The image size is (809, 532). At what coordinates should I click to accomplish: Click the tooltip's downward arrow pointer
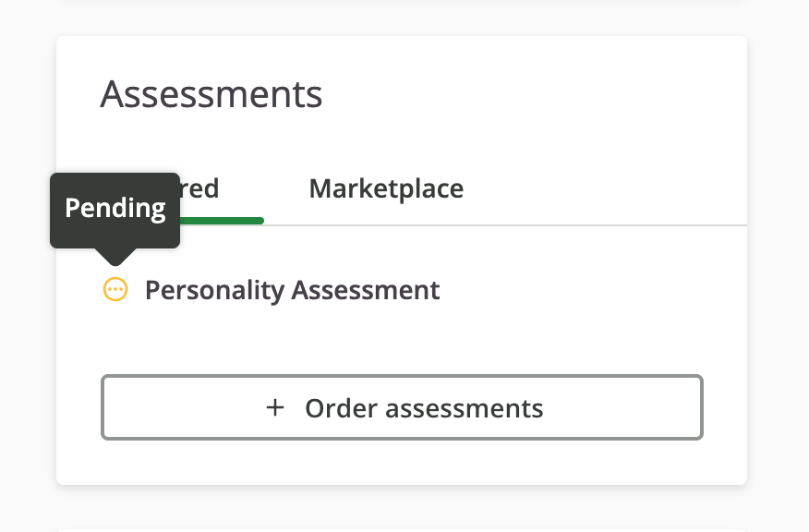115,256
